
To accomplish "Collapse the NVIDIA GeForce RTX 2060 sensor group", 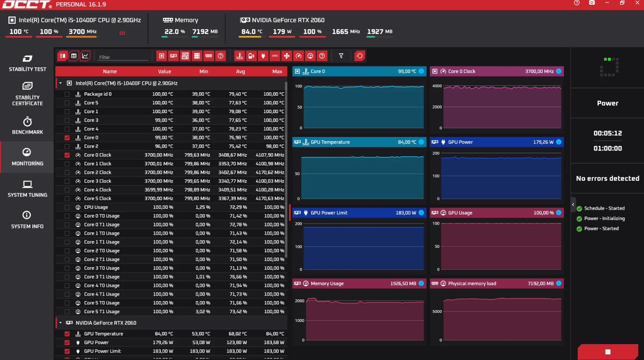I will pos(60,323).
